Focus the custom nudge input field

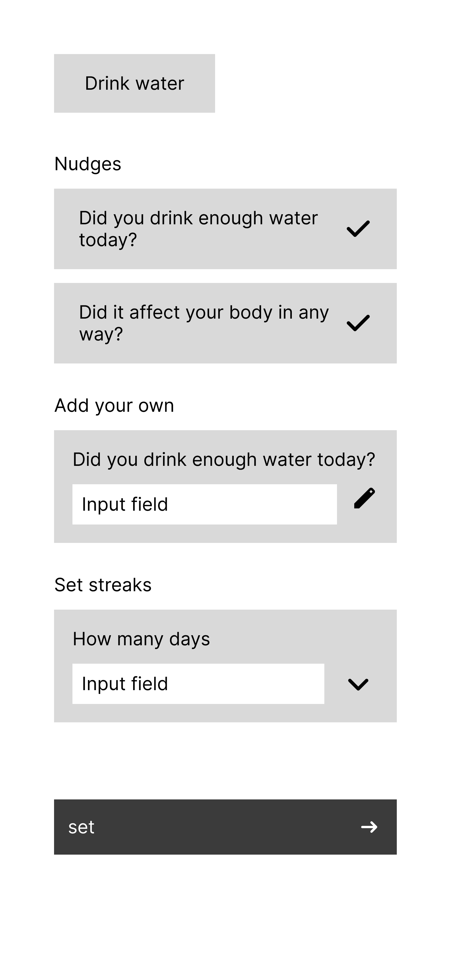(x=204, y=504)
